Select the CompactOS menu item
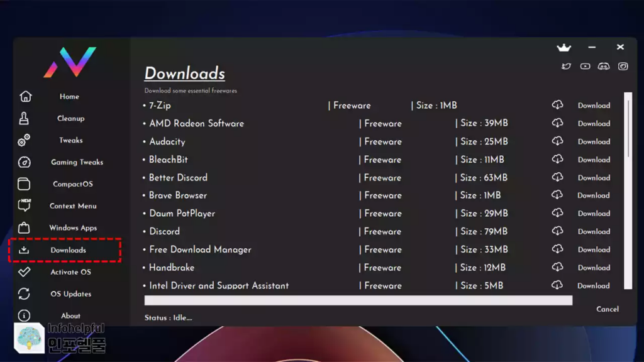The image size is (644, 362). (x=73, y=184)
